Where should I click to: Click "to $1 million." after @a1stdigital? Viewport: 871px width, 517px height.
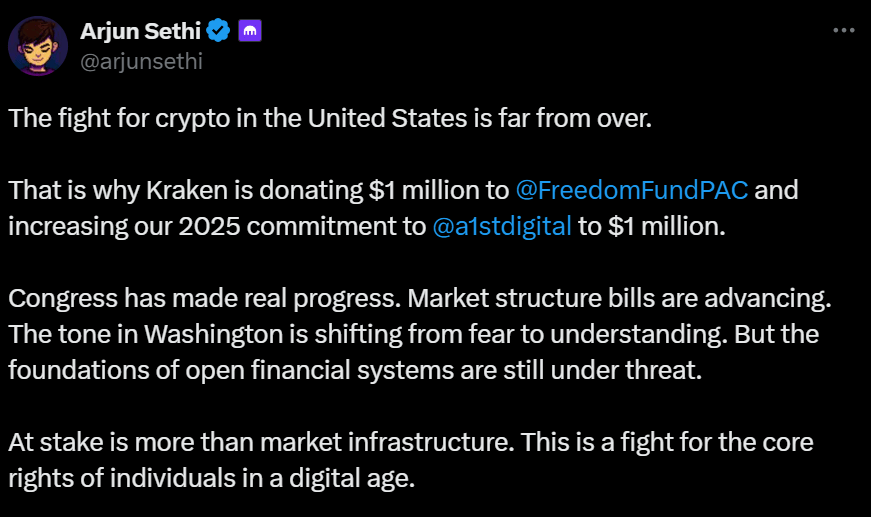648,226
